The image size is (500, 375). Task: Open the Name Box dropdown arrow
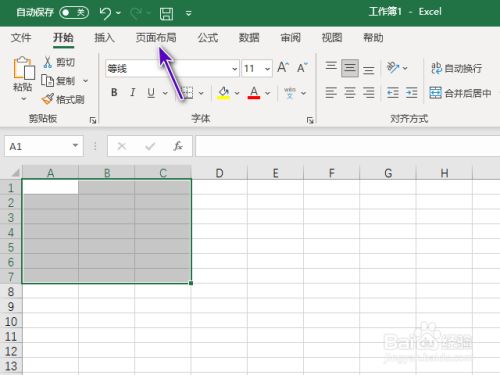(x=75, y=146)
